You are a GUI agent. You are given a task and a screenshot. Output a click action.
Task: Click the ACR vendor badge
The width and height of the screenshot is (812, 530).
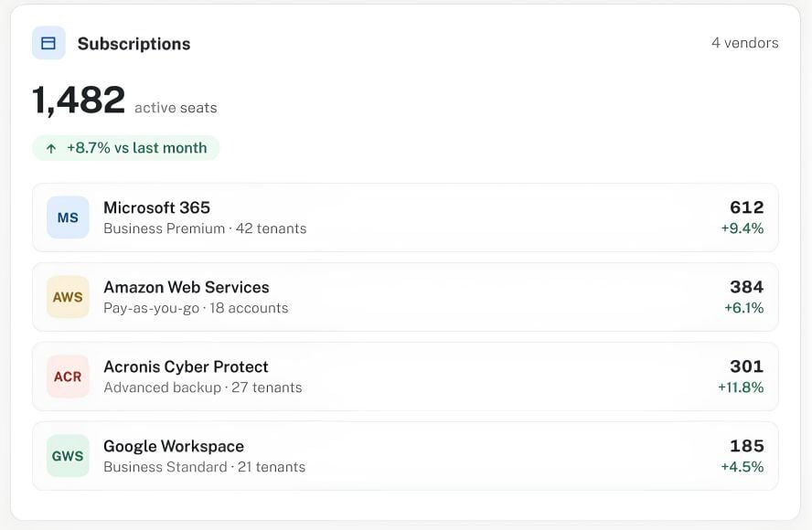click(x=68, y=376)
